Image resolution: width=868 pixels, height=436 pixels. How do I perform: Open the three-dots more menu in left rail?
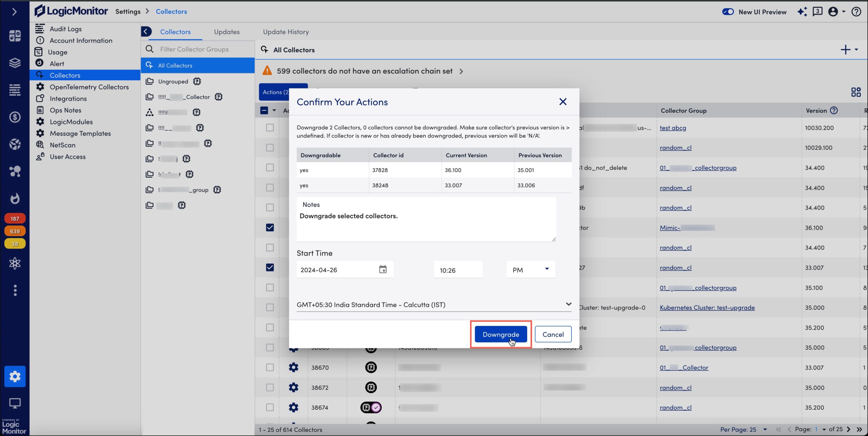pyautogui.click(x=15, y=290)
